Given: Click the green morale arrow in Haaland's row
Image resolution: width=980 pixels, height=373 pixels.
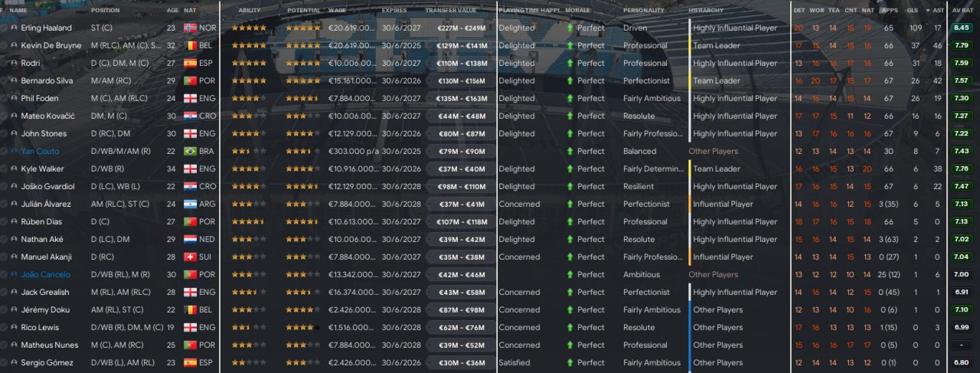Looking at the screenshot, I should click(570, 28).
